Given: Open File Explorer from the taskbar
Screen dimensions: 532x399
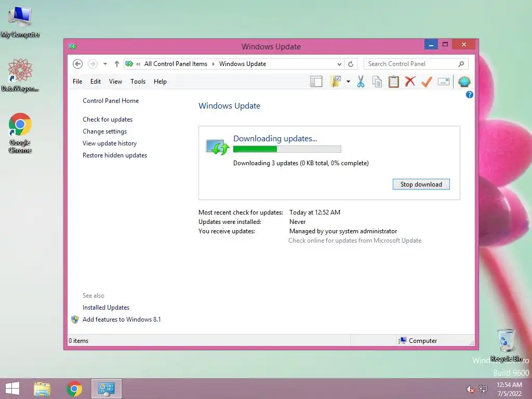Looking at the screenshot, I should coord(42,389).
